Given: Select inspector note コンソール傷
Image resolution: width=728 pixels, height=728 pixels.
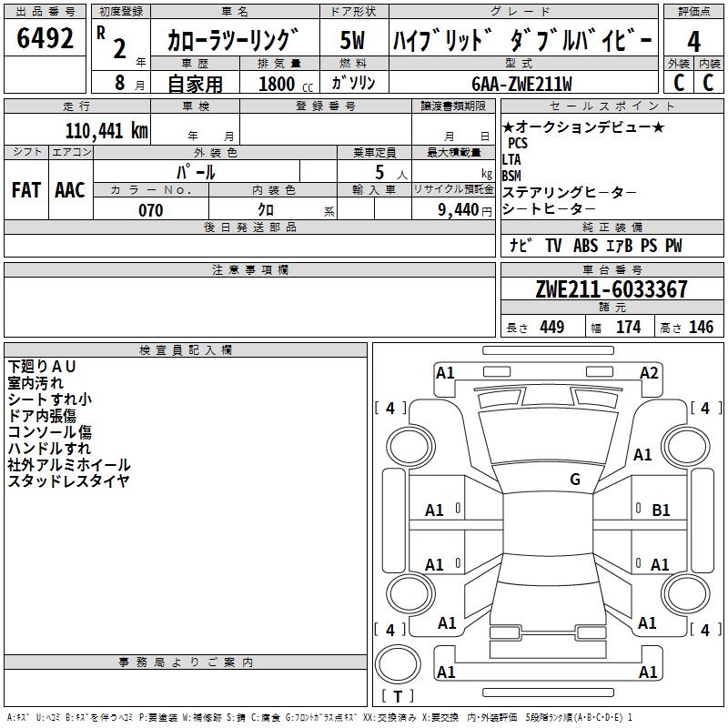Looking at the screenshot, I should coord(50,431).
